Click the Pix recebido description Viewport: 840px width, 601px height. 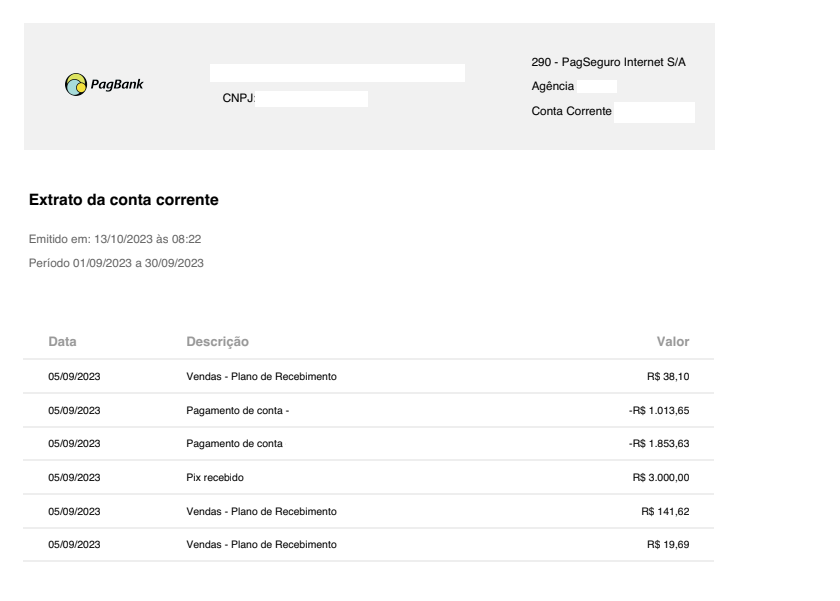click(x=215, y=477)
